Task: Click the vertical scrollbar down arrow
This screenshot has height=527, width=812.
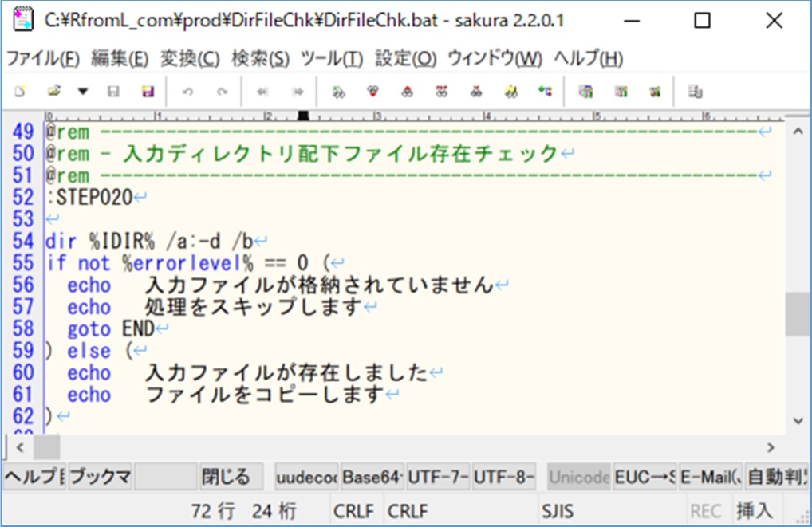Action: pyautogui.click(x=798, y=421)
